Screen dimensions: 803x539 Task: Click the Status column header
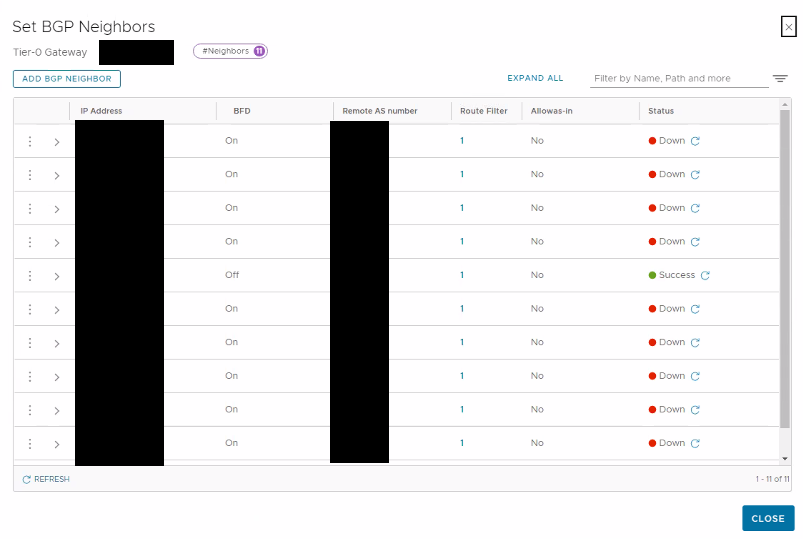coord(661,111)
